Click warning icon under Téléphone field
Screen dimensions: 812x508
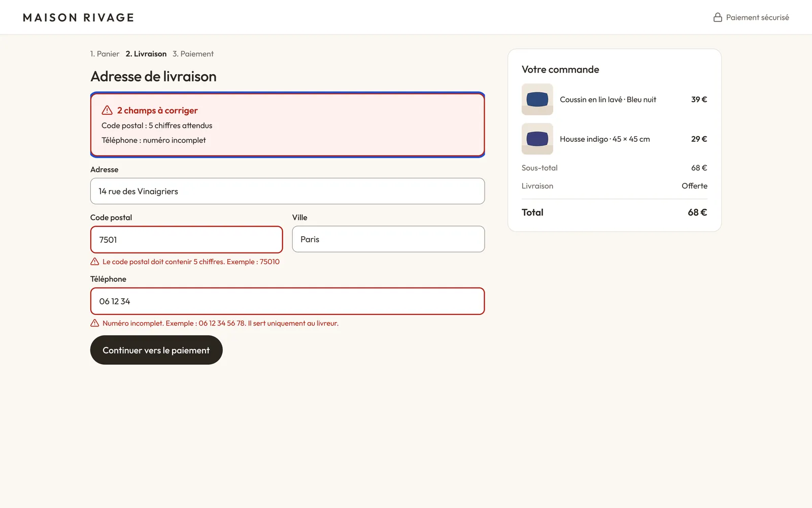point(95,323)
